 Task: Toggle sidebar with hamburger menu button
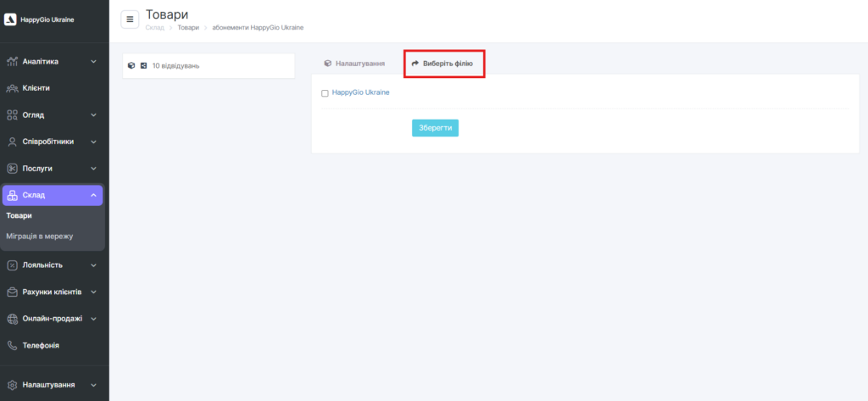click(130, 19)
